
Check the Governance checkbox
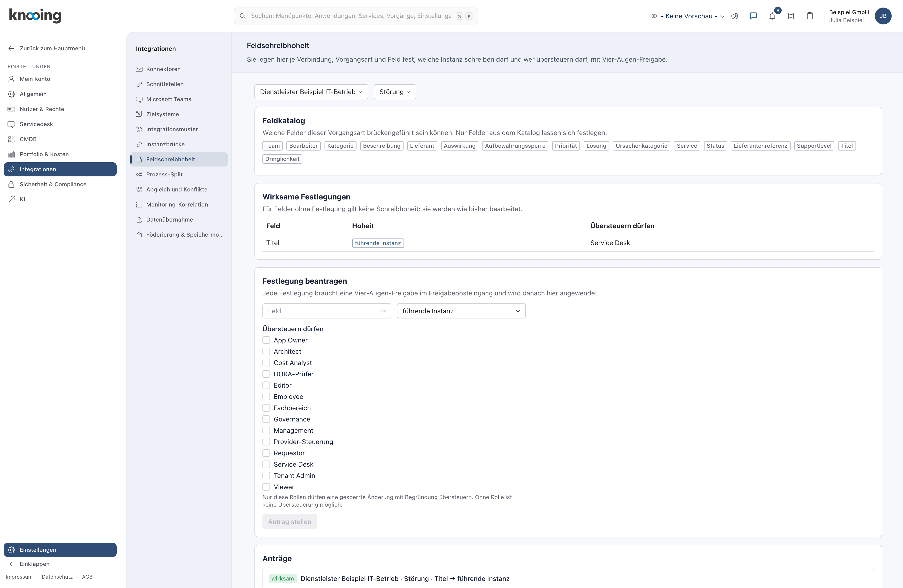tap(266, 419)
